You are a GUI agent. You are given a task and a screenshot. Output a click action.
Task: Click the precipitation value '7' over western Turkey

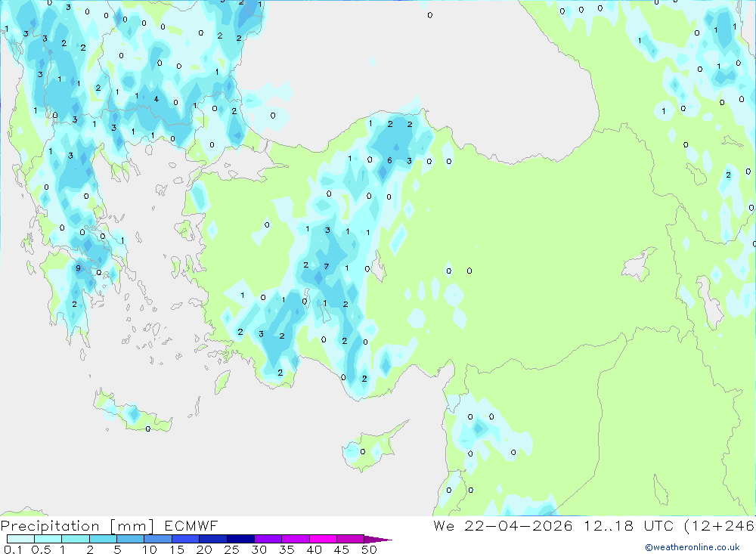(x=327, y=267)
